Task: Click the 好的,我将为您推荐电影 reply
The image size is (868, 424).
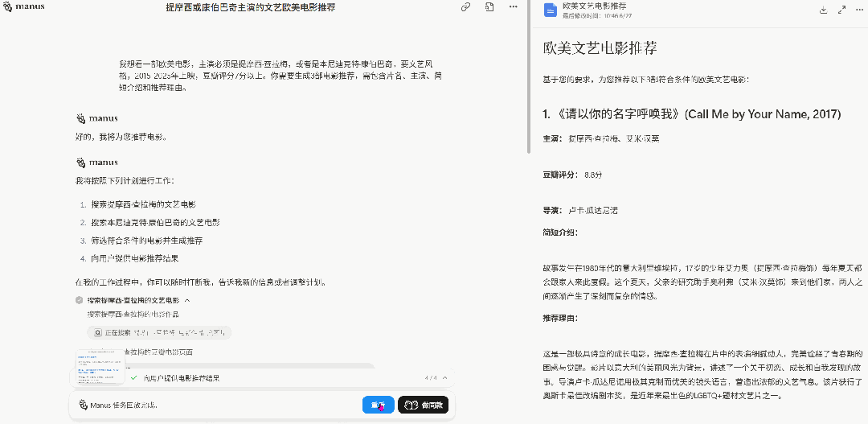Action: point(121,136)
